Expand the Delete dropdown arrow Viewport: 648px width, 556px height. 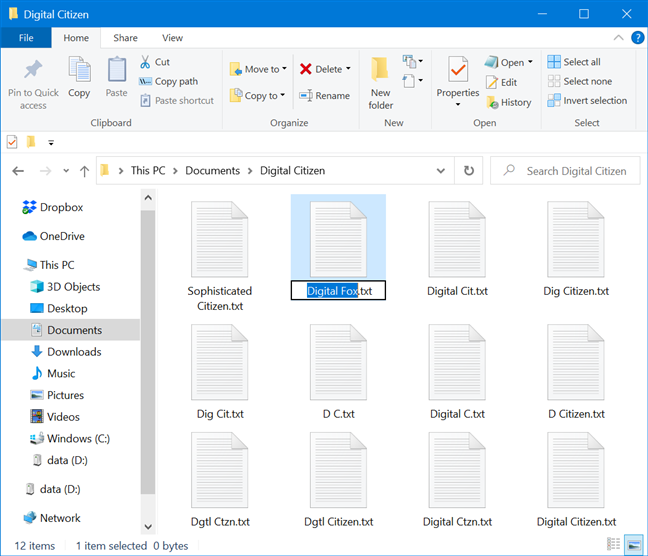(348, 69)
